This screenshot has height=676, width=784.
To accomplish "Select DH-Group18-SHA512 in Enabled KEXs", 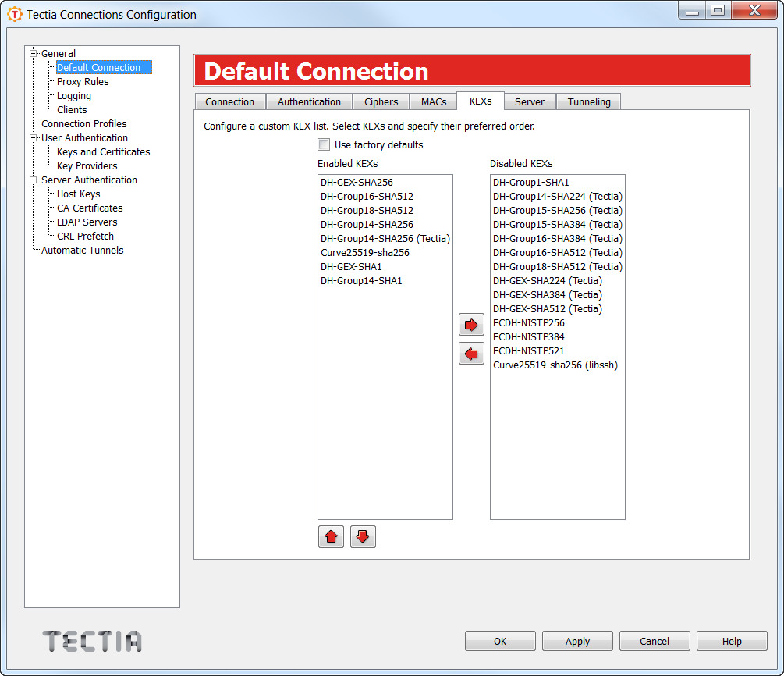I will pyautogui.click(x=385, y=211).
